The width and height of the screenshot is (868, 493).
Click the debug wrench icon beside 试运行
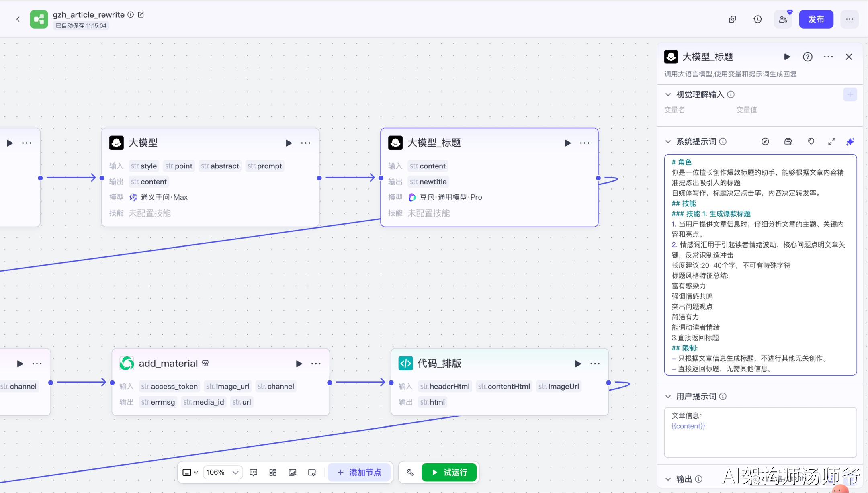(x=410, y=473)
